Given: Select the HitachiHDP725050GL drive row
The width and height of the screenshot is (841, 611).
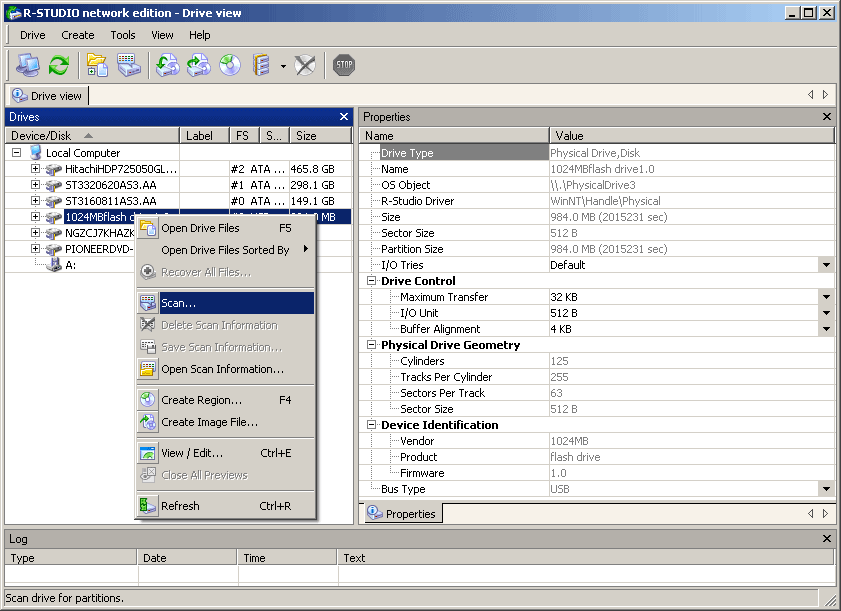Looking at the screenshot, I should (179, 169).
